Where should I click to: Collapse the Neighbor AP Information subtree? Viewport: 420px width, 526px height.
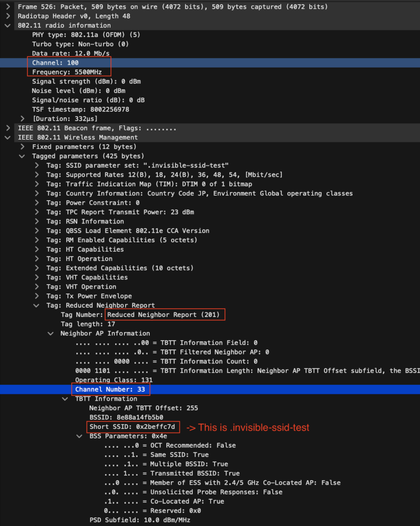click(x=51, y=333)
